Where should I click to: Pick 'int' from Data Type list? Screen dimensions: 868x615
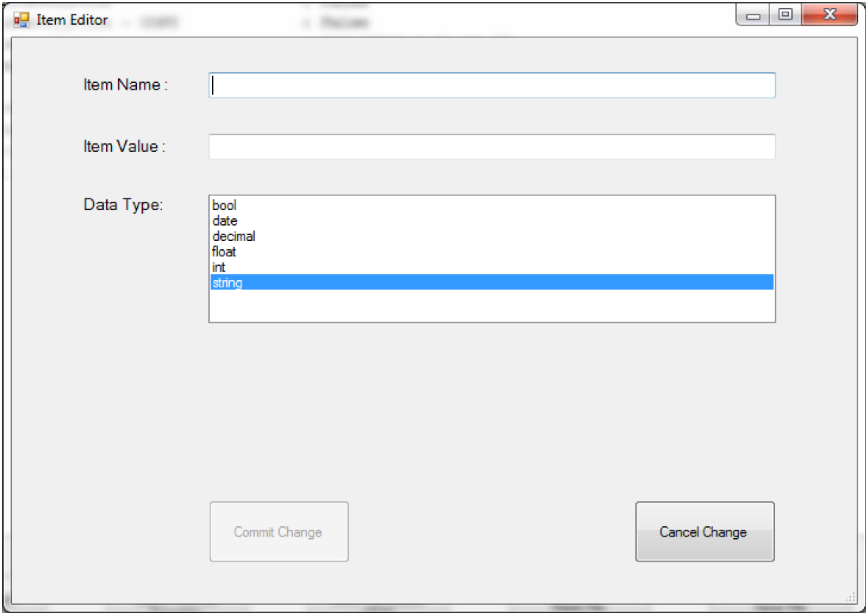pos(492,267)
